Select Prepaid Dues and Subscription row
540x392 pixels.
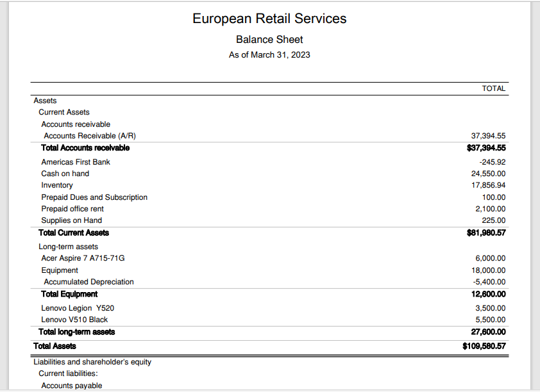pyautogui.click(x=94, y=197)
